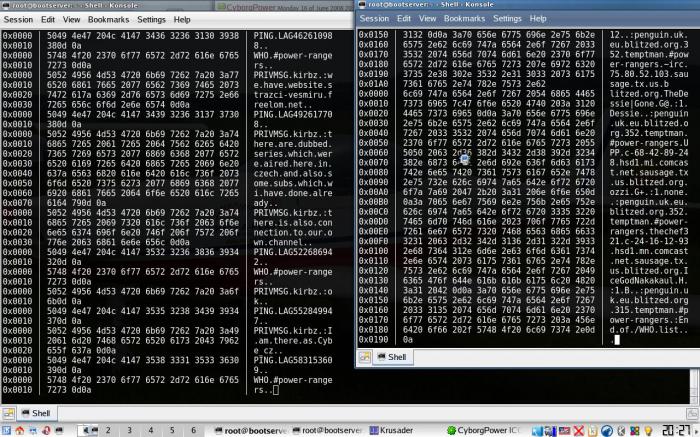Click text PRIVMSG.kirbz.:I in left terminal
This screenshot has width=700, height=437.
tap(293, 331)
